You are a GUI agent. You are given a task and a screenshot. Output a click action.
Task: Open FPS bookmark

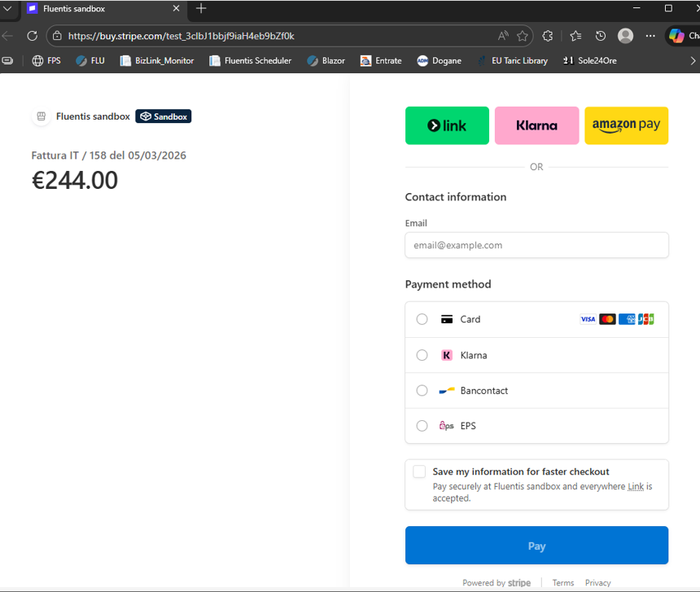click(x=46, y=61)
